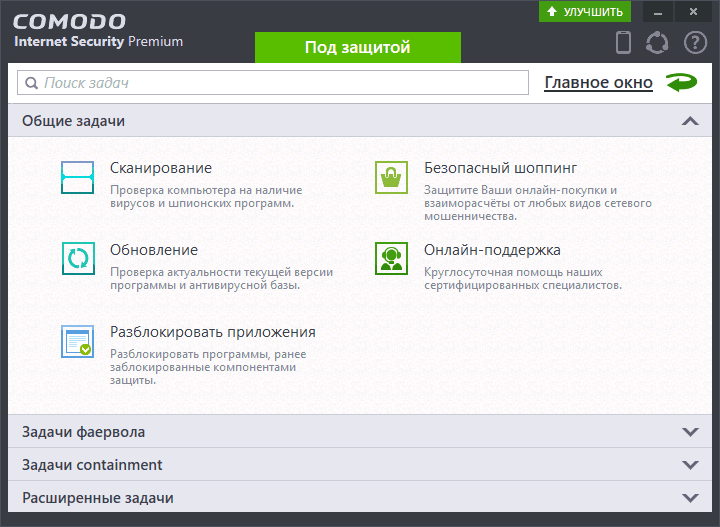Click the circular share arrows header icon
Viewport: 720px width, 527px height.
click(657, 43)
